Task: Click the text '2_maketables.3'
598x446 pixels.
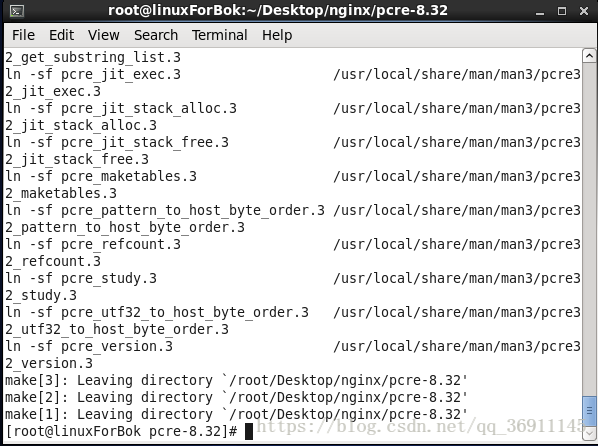Action: (x=61, y=193)
